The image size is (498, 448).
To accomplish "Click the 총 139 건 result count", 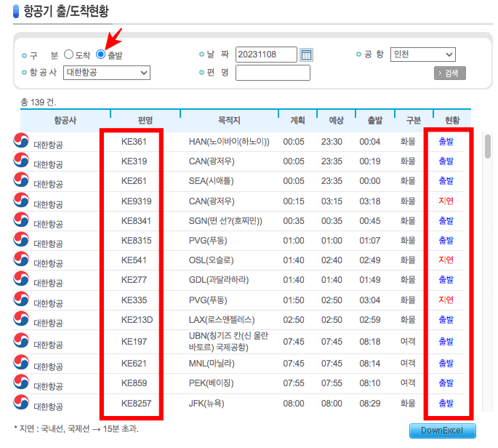I will coord(38,103).
